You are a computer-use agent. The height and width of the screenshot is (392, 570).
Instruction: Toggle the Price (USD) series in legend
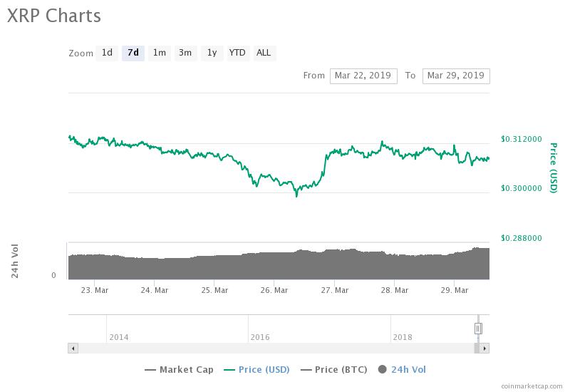(x=256, y=369)
